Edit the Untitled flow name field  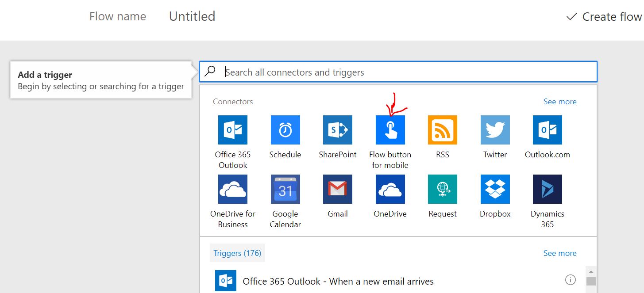click(192, 16)
